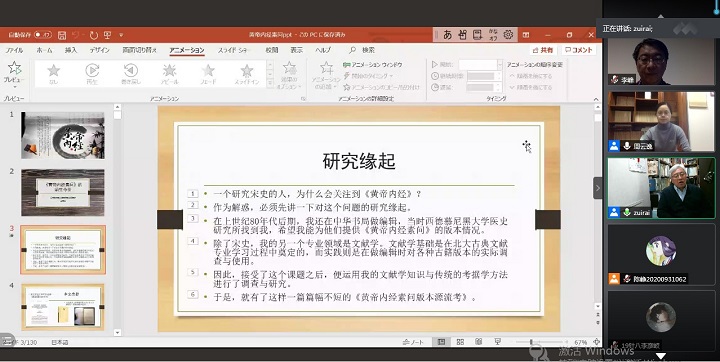Open IME settings gear icon
This screenshot has height=362, width=720.
point(508,35)
